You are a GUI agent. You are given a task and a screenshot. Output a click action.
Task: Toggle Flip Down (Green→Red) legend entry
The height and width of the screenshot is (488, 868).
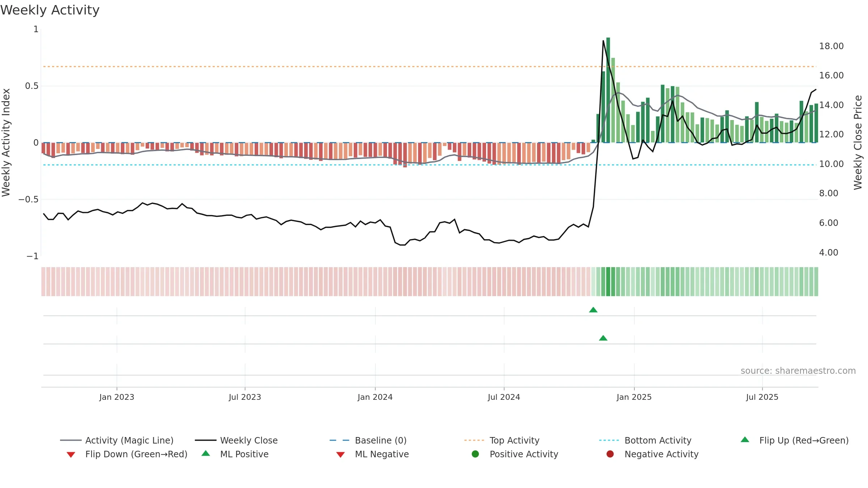127,454
